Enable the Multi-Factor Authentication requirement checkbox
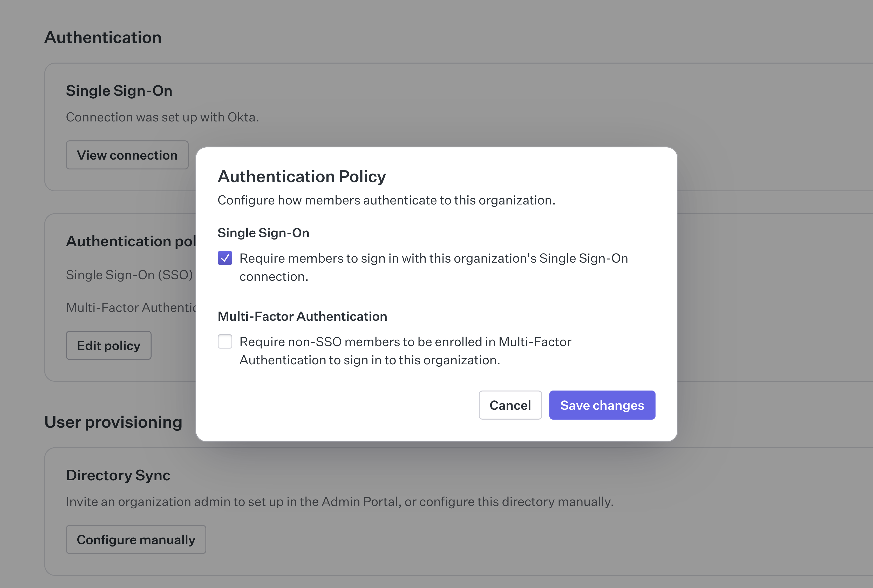Screen dimensions: 873x588 click(225, 342)
